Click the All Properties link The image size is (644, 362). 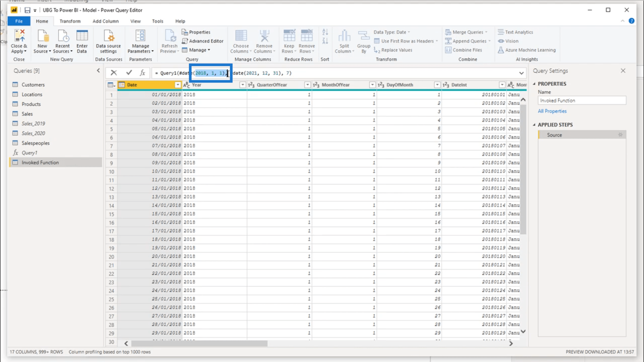[x=552, y=111]
